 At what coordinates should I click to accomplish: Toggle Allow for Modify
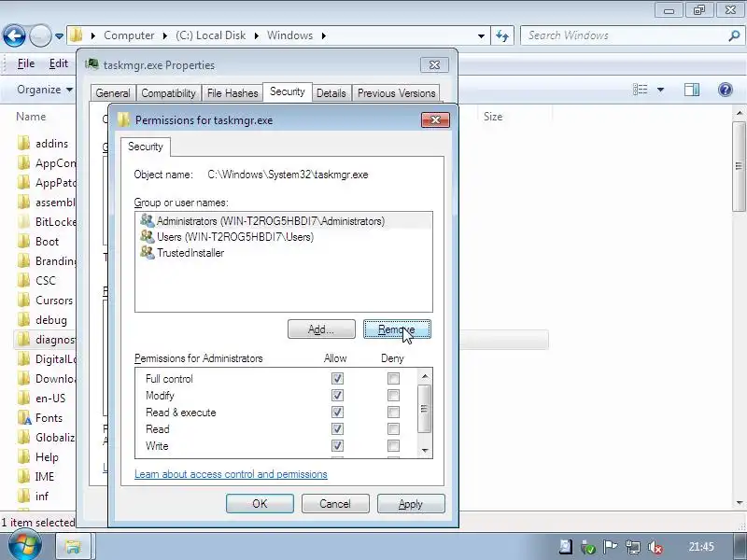coord(337,395)
